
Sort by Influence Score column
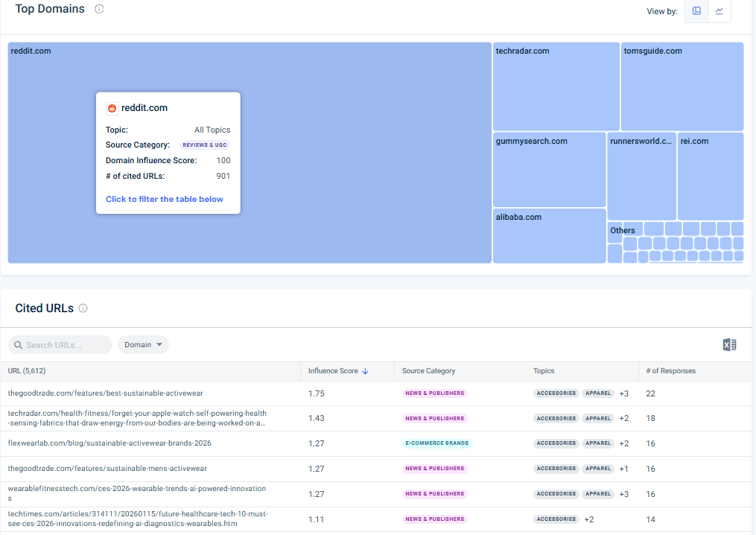click(x=338, y=371)
